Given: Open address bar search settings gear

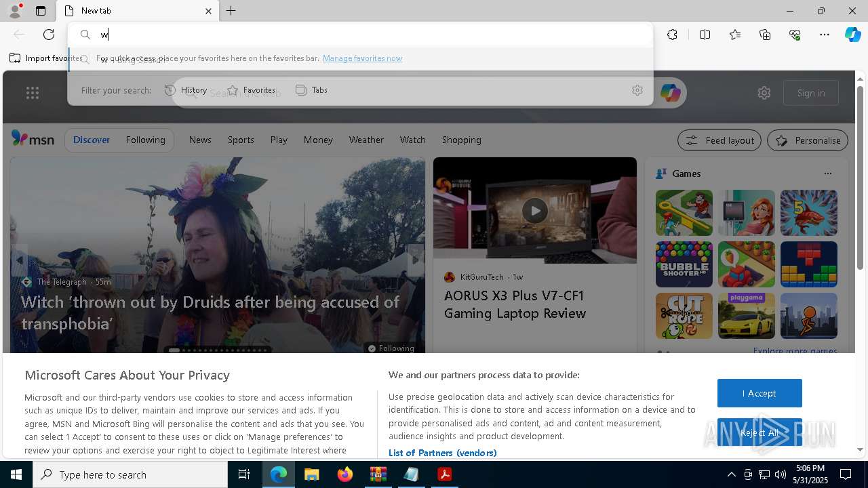Looking at the screenshot, I should (637, 90).
